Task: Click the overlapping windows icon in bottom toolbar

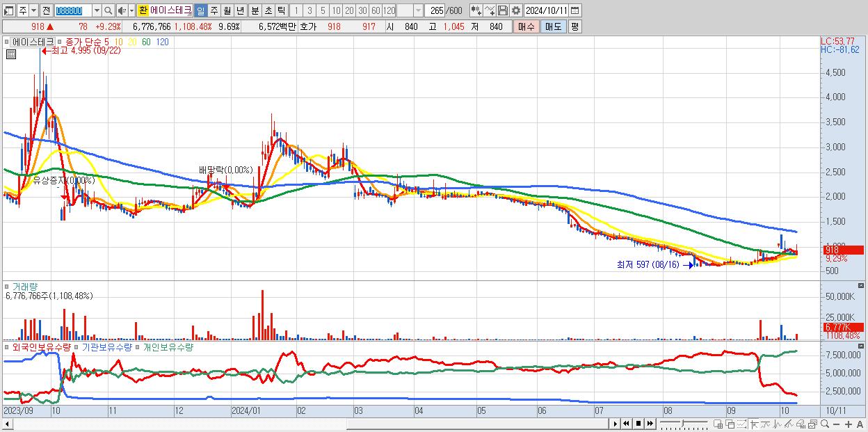Action: coord(730,424)
